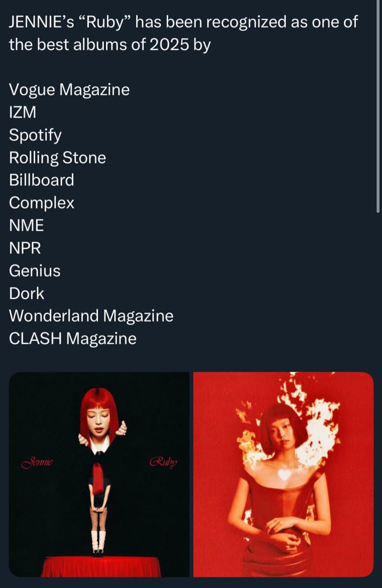382x588 pixels.
Task: Click "Wonderland Magazine" in the list
Action: click(91, 316)
